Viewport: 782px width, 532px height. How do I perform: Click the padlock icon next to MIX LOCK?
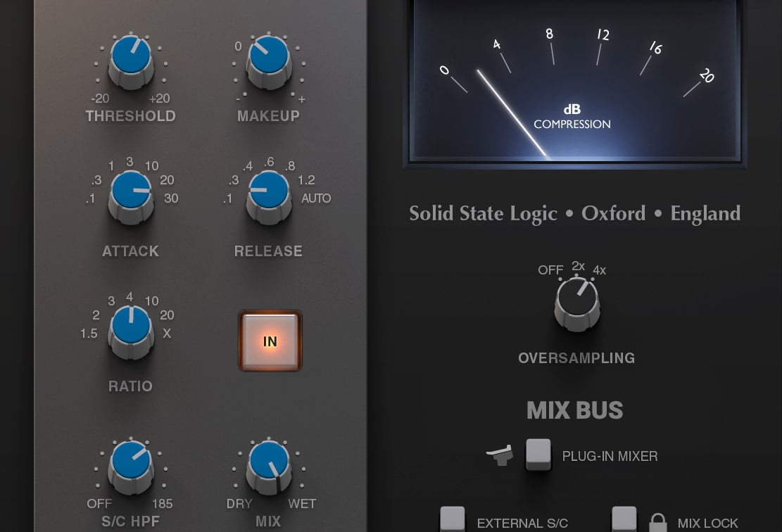657,524
